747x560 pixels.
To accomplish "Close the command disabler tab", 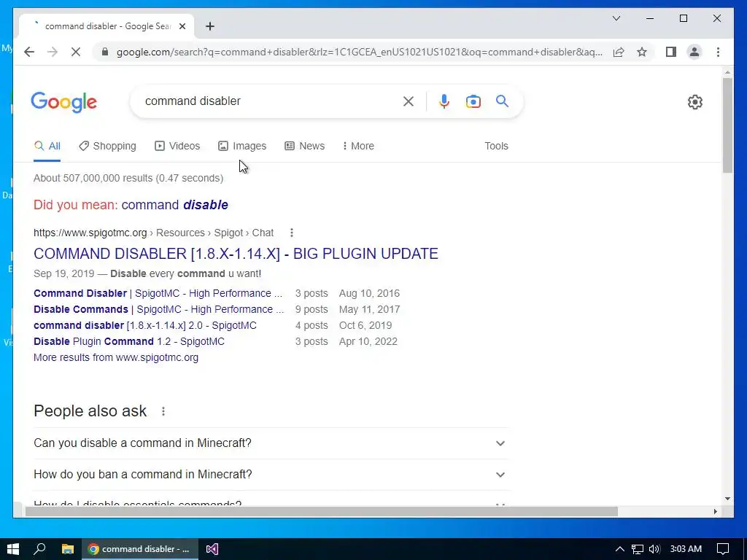I will coord(182,26).
